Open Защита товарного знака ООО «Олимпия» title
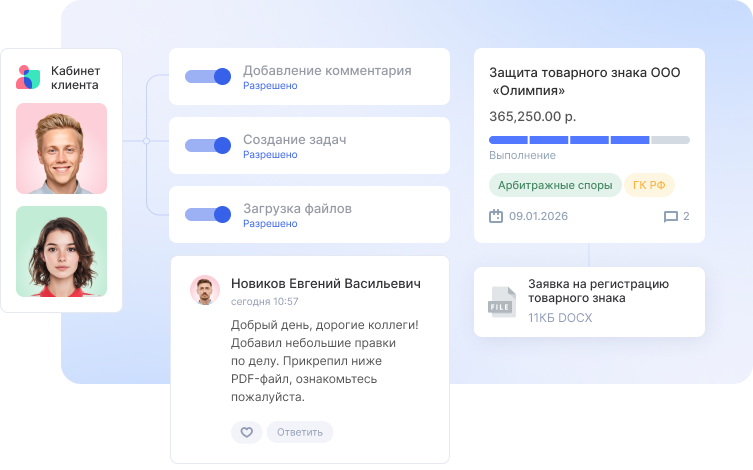This screenshot has height=470, width=753. coord(584,81)
